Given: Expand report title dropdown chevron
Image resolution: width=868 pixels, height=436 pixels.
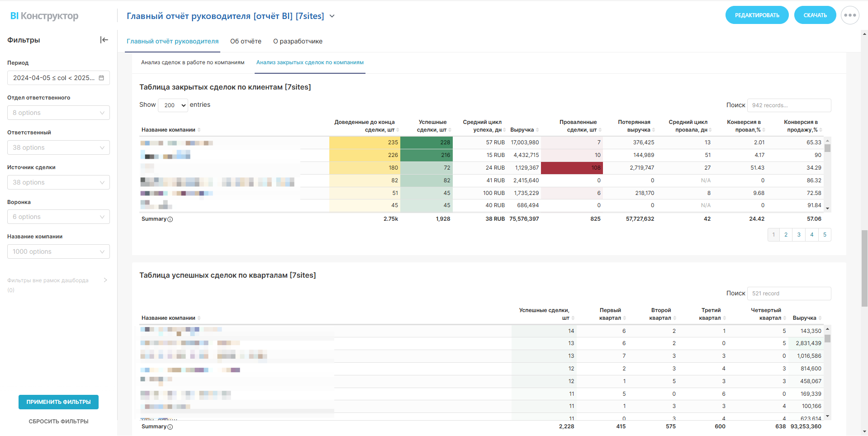Looking at the screenshot, I should point(332,16).
